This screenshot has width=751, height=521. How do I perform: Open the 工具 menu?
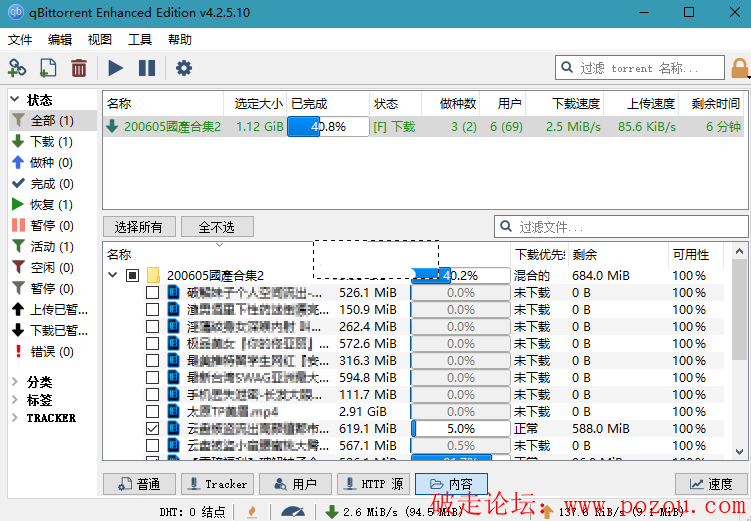coord(140,40)
